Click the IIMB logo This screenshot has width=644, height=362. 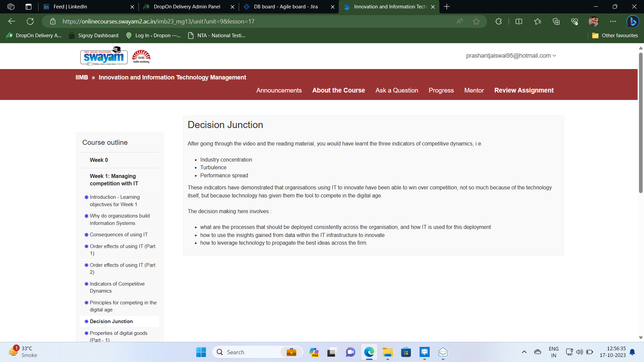141,56
